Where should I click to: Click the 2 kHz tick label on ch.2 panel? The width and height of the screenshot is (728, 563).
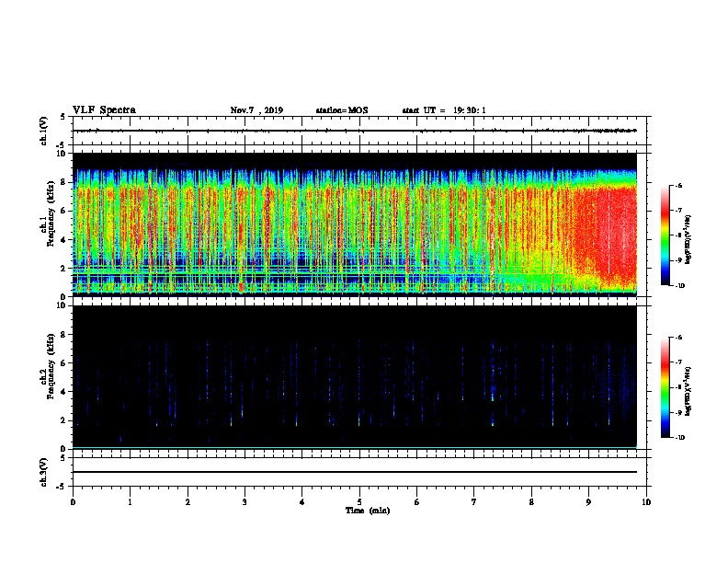(64, 420)
